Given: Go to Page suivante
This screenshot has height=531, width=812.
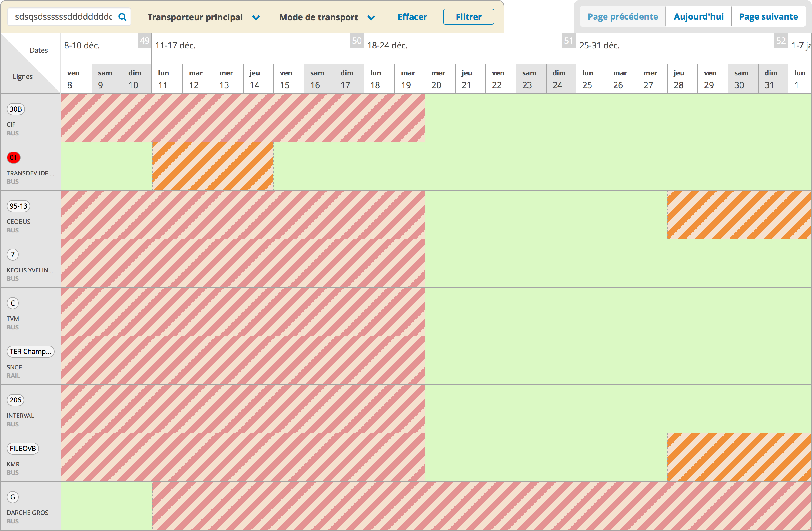Looking at the screenshot, I should click(x=768, y=17).
